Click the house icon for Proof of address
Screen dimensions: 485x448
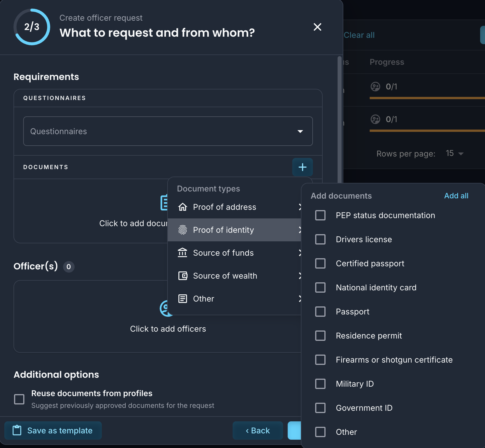pos(183,207)
